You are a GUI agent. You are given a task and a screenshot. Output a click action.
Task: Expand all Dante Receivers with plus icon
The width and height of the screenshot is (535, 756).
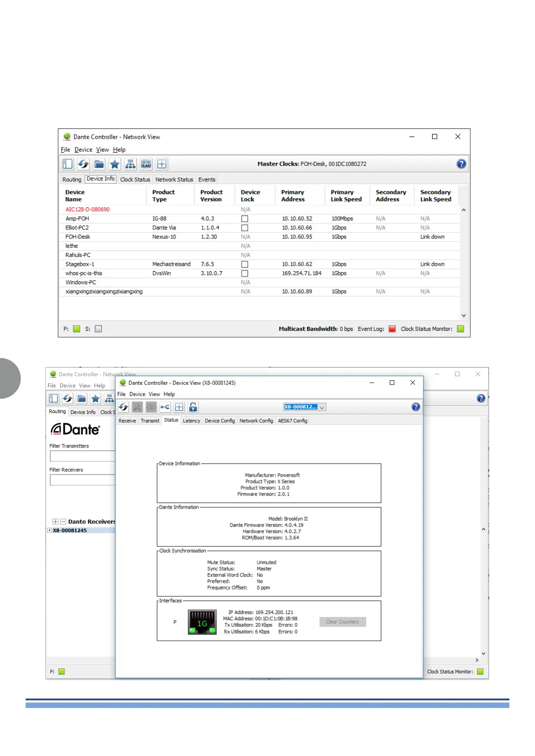click(x=55, y=522)
